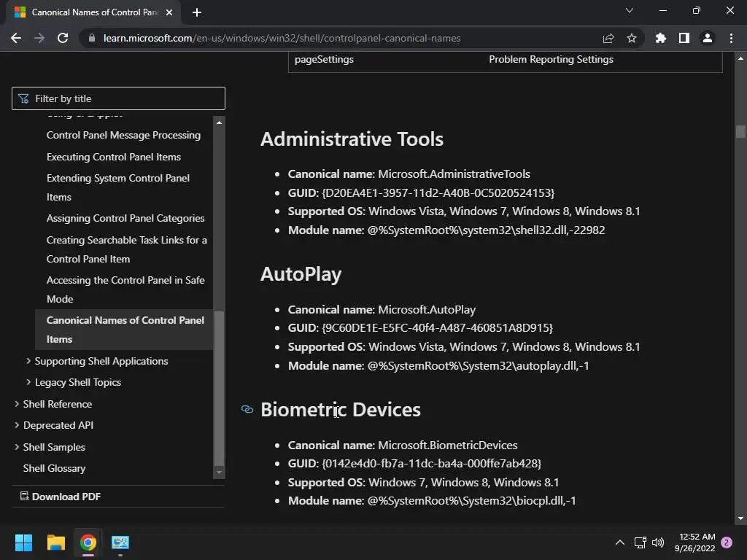
Task: Click the Biometric Devices heading
Action: 341,410
